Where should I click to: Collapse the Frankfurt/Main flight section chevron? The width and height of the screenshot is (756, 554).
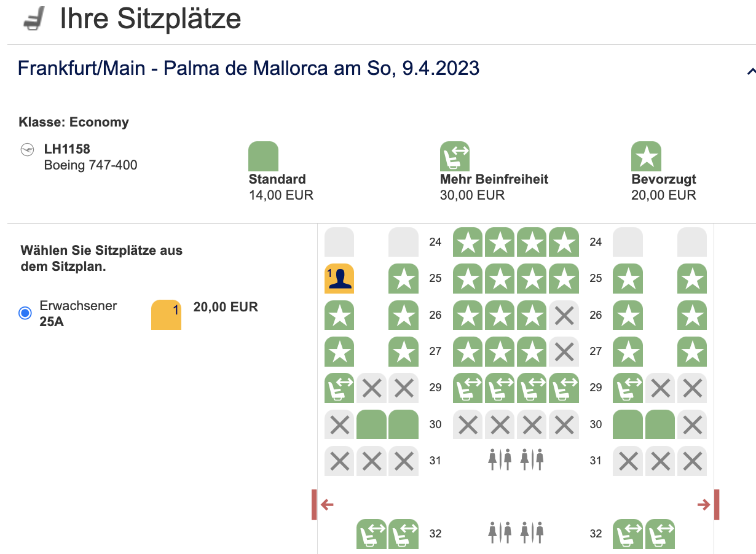point(750,71)
